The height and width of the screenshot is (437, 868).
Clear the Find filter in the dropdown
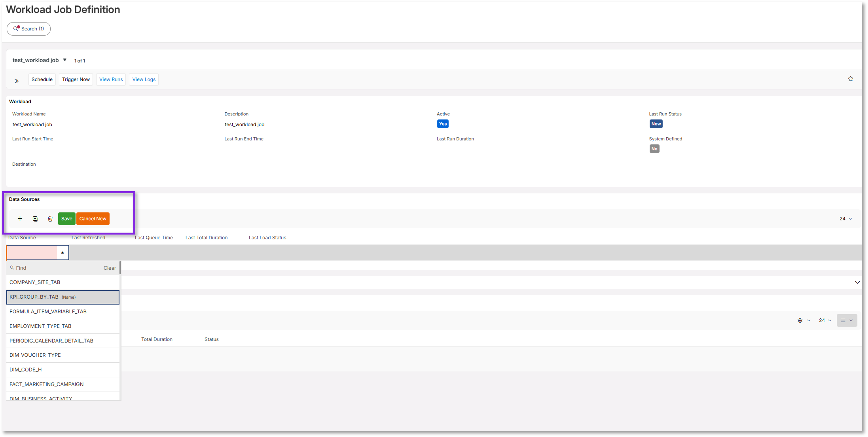pos(109,268)
